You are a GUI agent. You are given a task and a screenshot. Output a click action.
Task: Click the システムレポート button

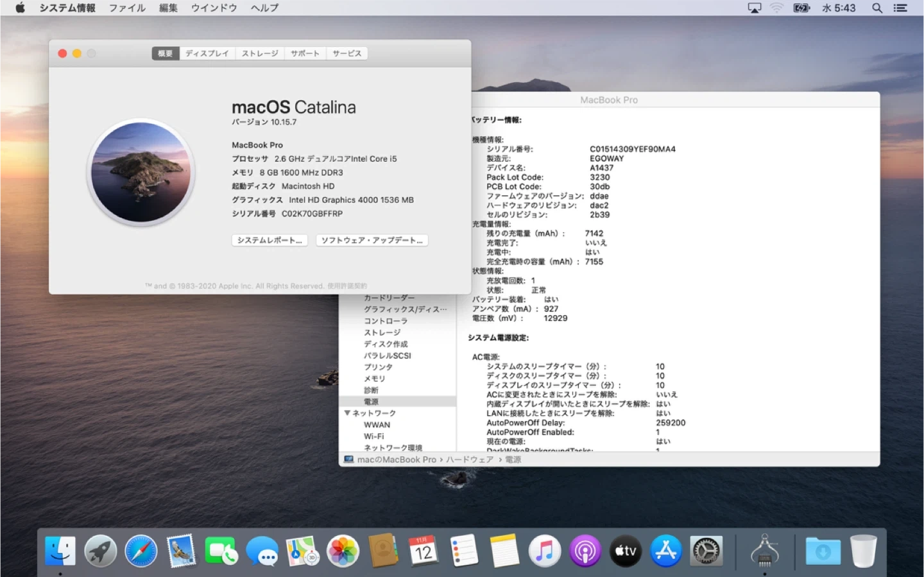[x=269, y=240]
